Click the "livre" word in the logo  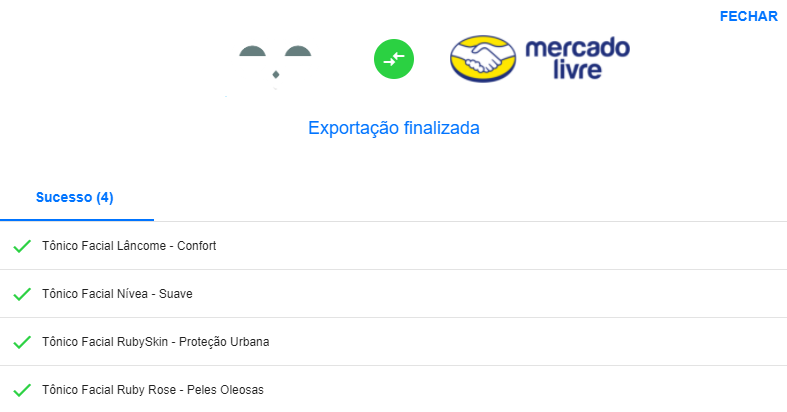[579, 72]
